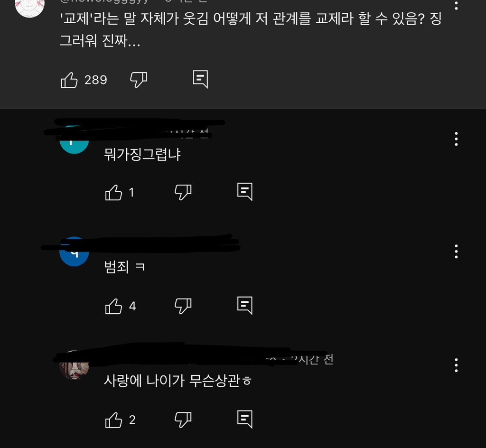Dislike the top comment about '교제'

point(138,80)
